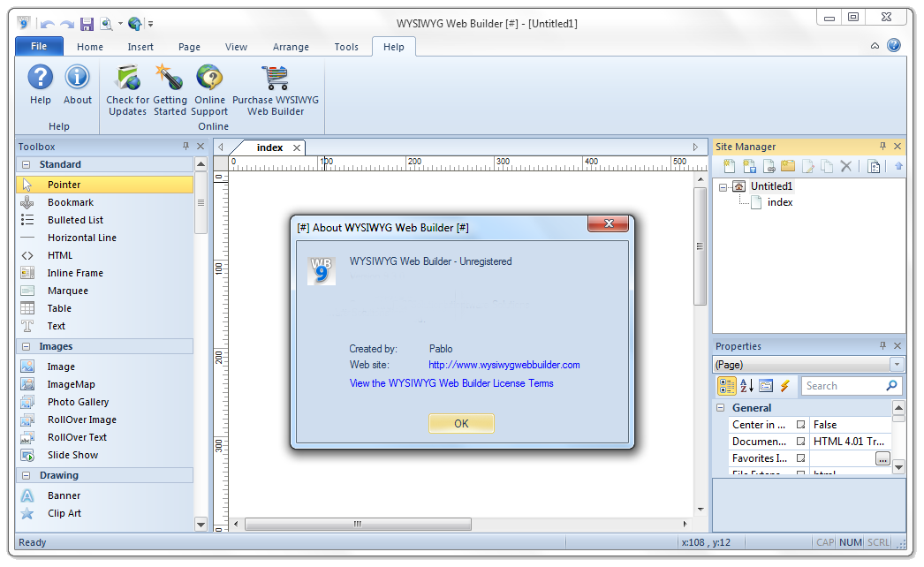Open Property Pages icon in the Properties toolbar
The image size is (924, 567).
coord(766,386)
